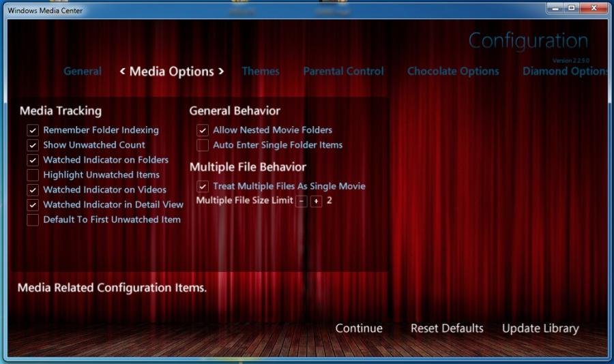The height and width of the screenshot is (364, 614).
Task: Open Chocolate Options tab
Action: pos(453,72)
